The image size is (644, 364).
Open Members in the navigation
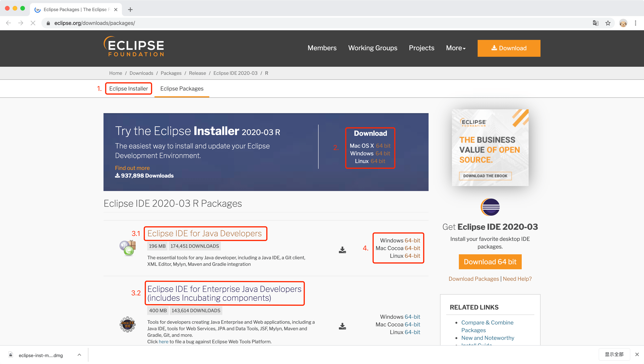click(322, 48)
